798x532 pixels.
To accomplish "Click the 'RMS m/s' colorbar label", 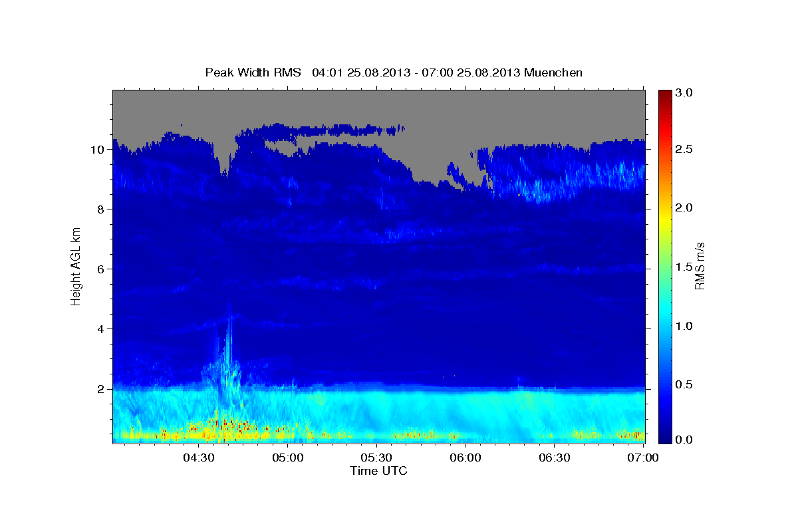I will coord(699,266).
